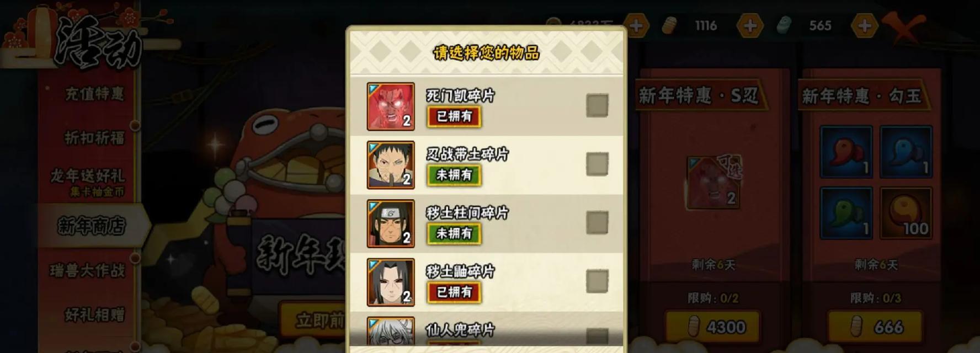980x353 pixels.
Task: Tick the 秽土柱间碎片 checkbox
Action: coord(597,222)
